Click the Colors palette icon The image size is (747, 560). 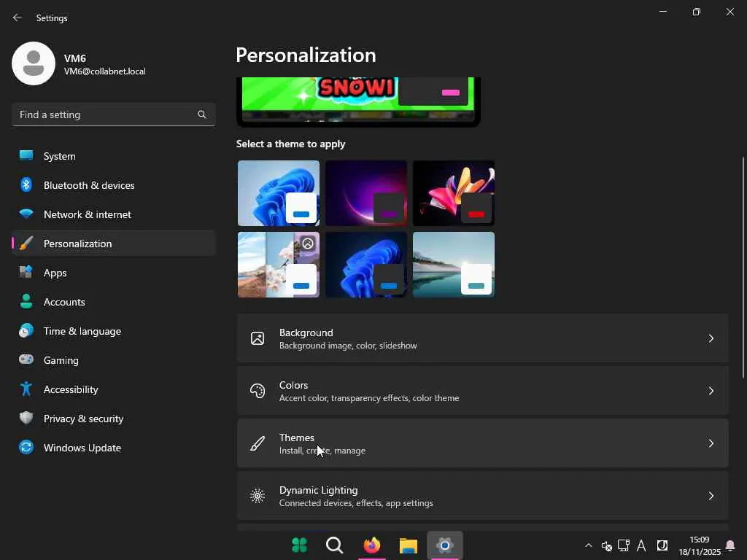pos(258,391)
